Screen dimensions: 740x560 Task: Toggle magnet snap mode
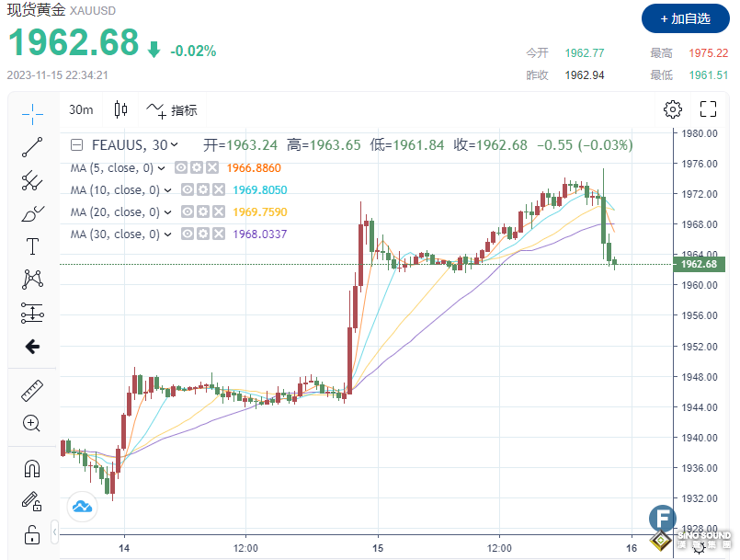click(32, 469)
